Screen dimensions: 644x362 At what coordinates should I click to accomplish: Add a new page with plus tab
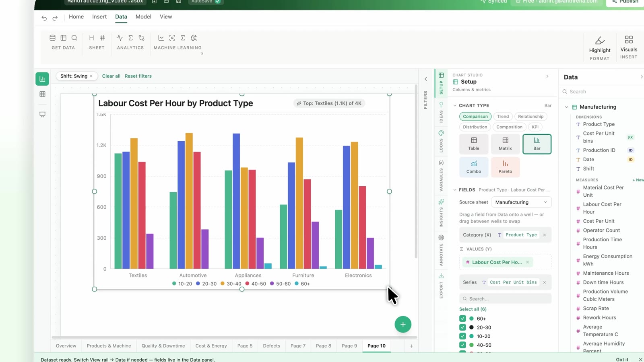pyautogui.click(x=411, y=346)
